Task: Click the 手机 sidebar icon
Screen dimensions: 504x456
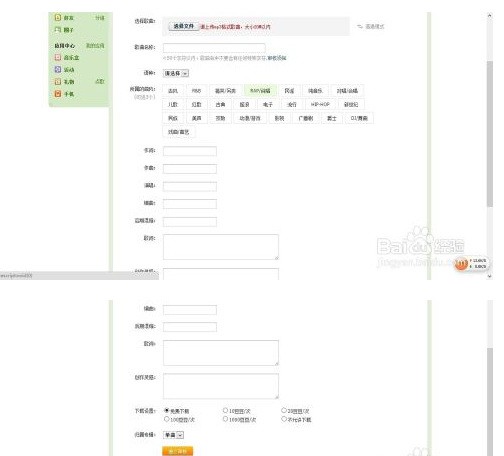Action: [58, 94]
